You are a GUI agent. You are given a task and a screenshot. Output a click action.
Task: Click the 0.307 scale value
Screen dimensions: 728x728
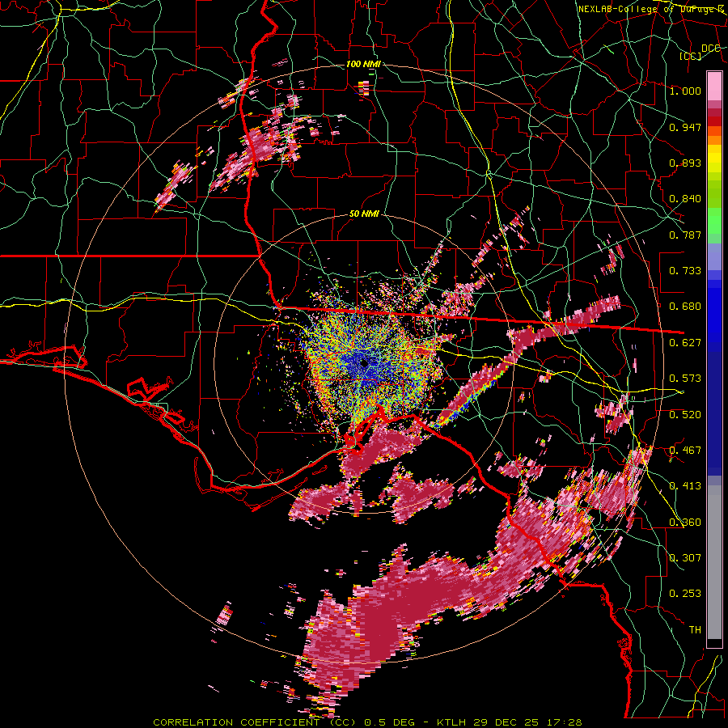coord(685,557)
